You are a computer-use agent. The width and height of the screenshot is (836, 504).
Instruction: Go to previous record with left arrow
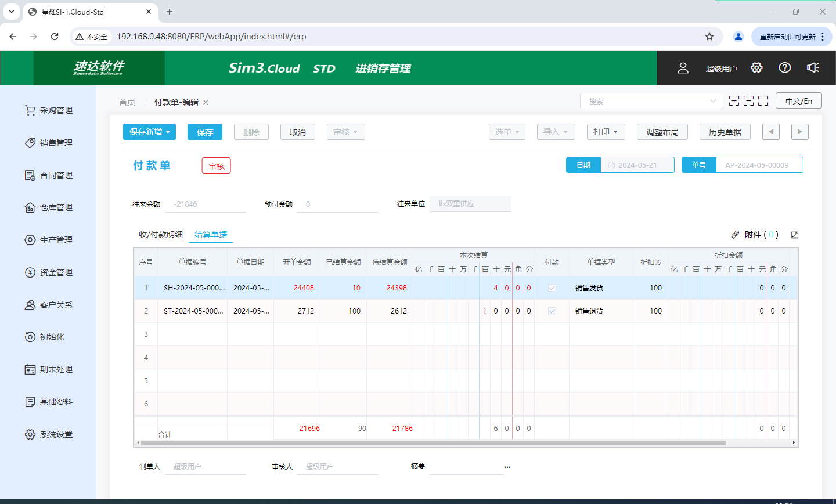[x=770, y=132]
